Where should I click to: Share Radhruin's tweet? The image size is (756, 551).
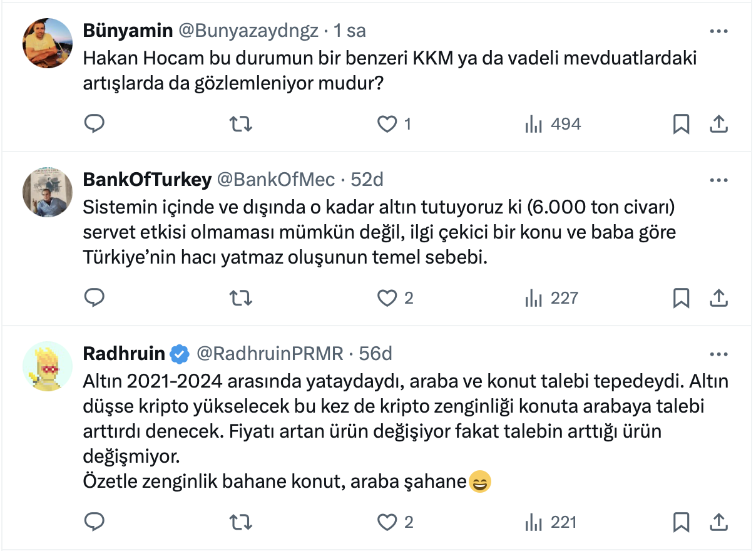(x=718, y=522)
